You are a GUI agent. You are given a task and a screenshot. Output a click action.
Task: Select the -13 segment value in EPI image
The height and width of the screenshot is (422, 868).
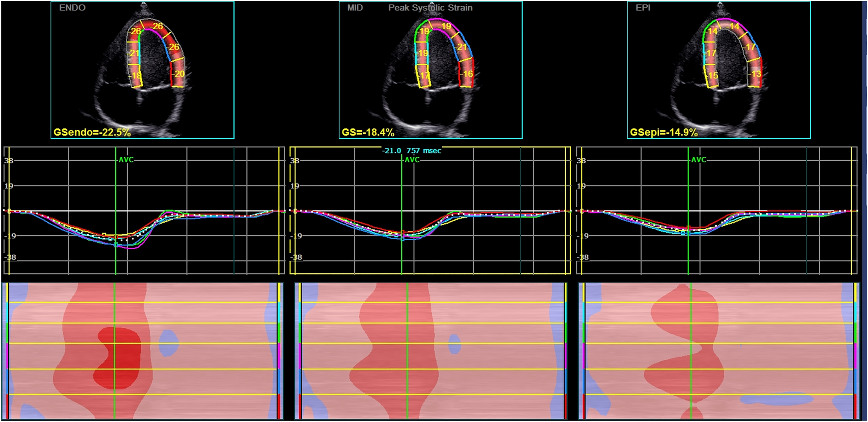[755, 74]
